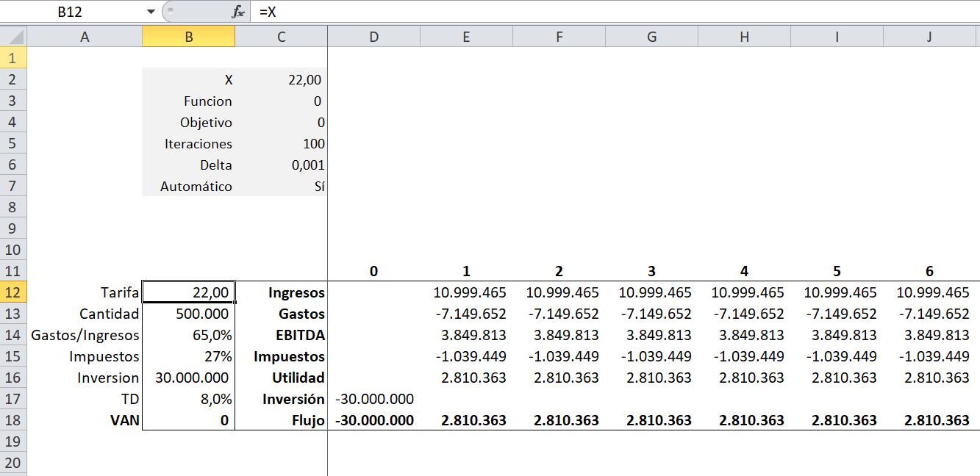Click the Insert Function fx icon
Image resolution: width=980 pixels, height=476 pixels.
(x=237, y=12)
